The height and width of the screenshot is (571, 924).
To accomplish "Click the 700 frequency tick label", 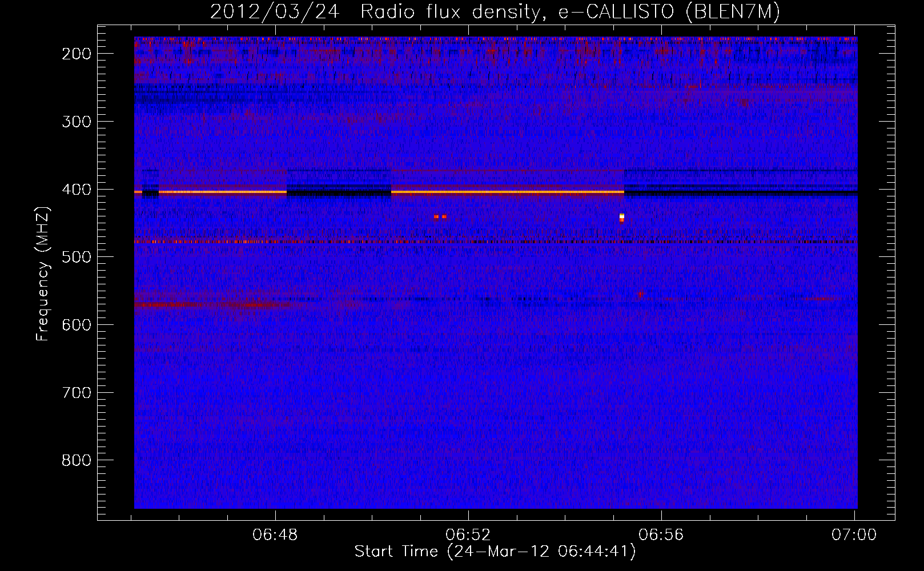I will point(77,393).
